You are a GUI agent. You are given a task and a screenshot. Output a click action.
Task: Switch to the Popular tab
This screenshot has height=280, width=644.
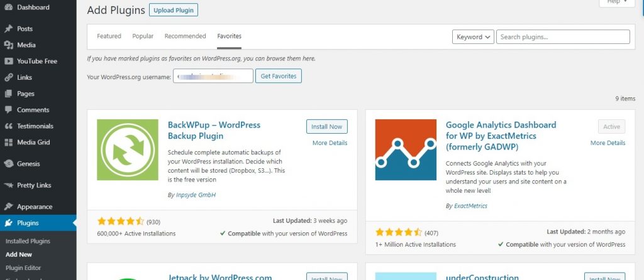coord(143,36)
